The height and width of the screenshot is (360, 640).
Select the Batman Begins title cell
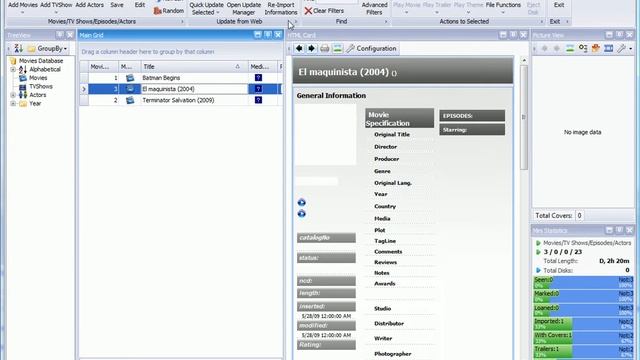pyautogui.click(x=194, y=78)
